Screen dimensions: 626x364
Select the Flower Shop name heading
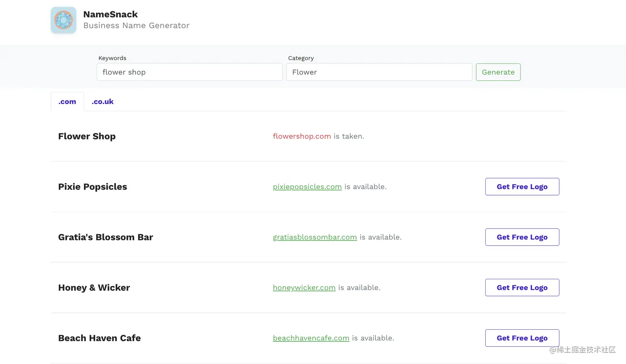[87, 136]
